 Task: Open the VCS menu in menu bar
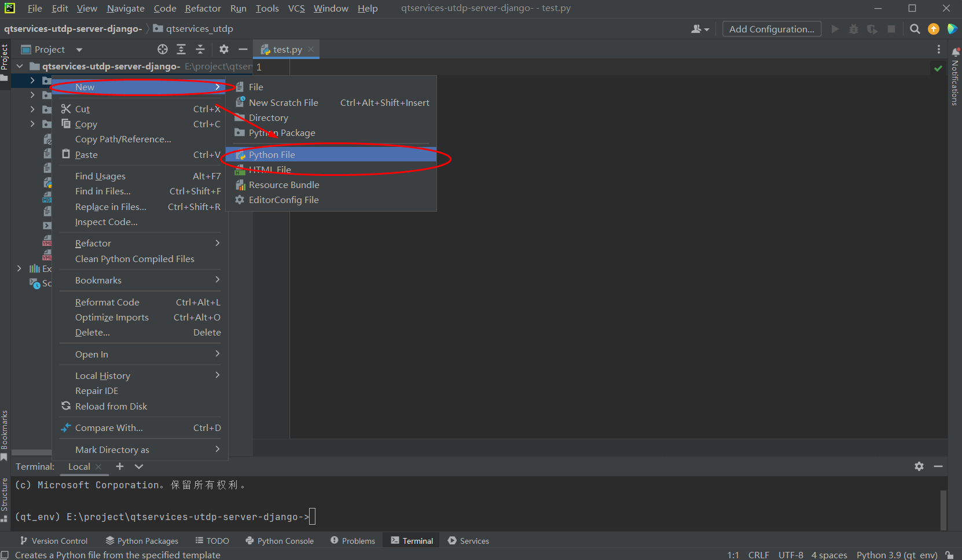[x=296, y=8]
